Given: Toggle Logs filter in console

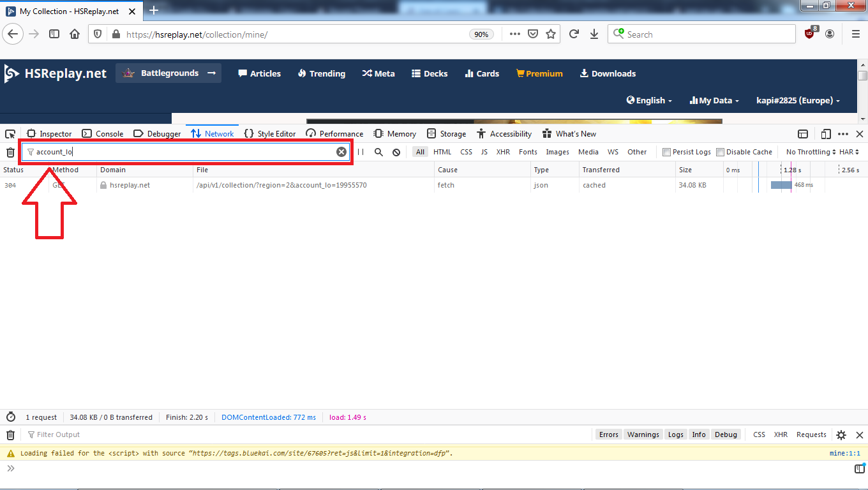Looking at the screenshot, I should pos(675,434).
